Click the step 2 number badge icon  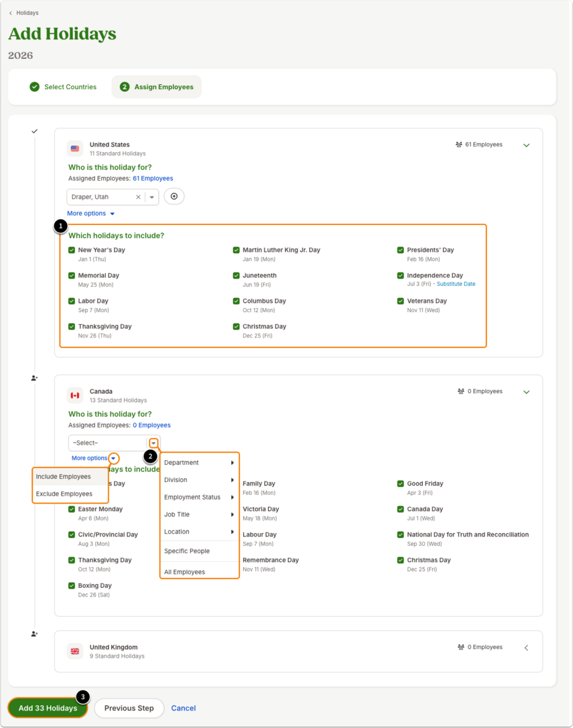click(125, 87)
